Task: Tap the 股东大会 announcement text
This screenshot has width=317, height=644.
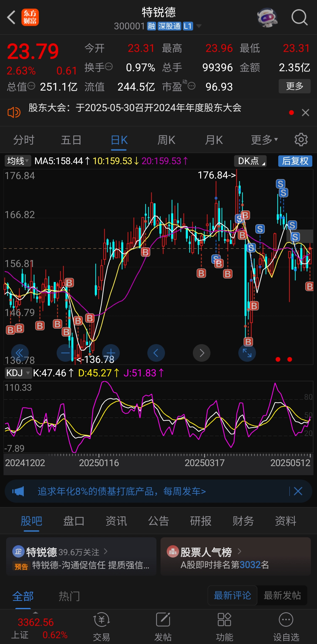Action: [135, 108]
